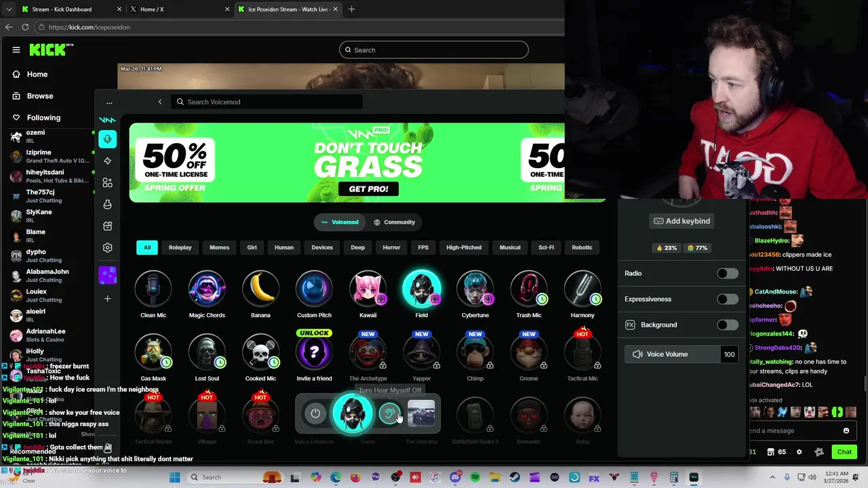Open Browse in Kick sidebar
The width and height of the screenshot is (868, 488).
pyautogui.click(x=40, y=96)
